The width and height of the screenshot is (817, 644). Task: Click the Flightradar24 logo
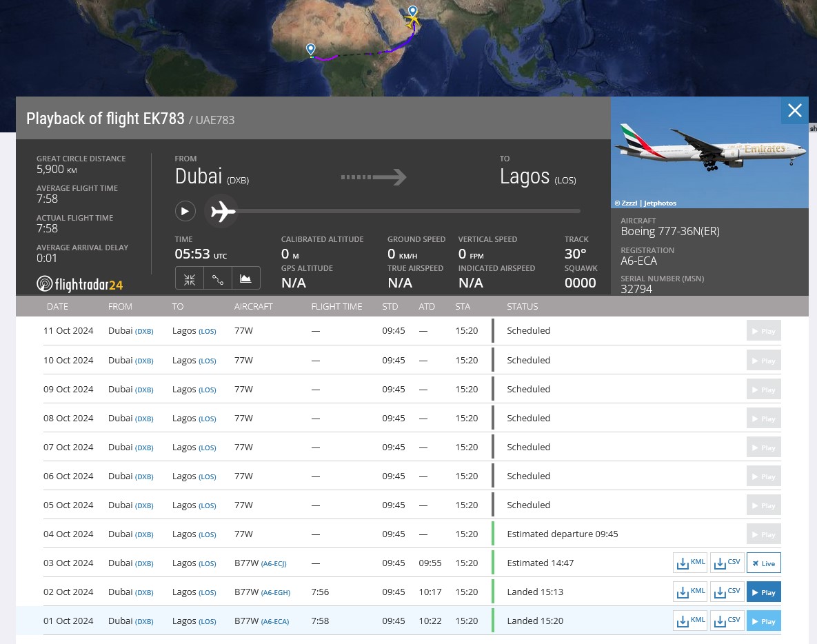point(80,285)
